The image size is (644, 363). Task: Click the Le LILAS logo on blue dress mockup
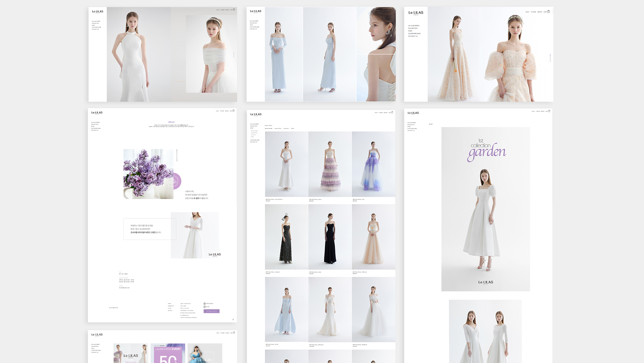click(x=256, y=11)
